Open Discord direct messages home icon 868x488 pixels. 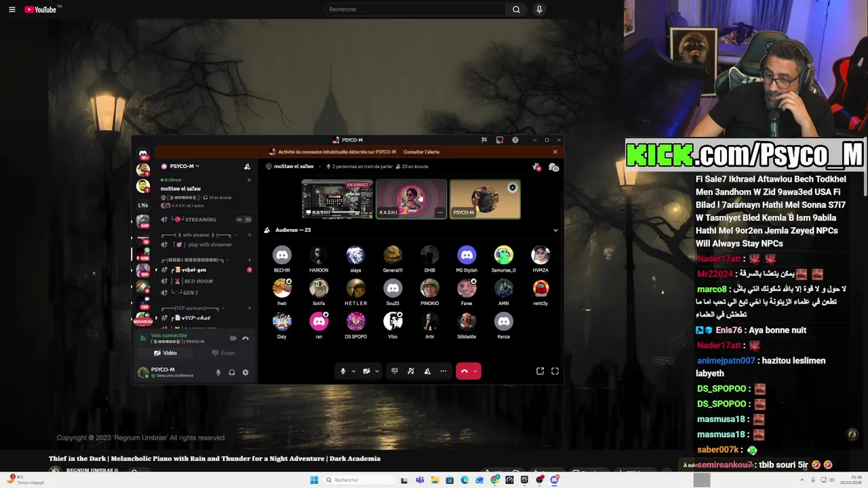click(x=143, y=154)
